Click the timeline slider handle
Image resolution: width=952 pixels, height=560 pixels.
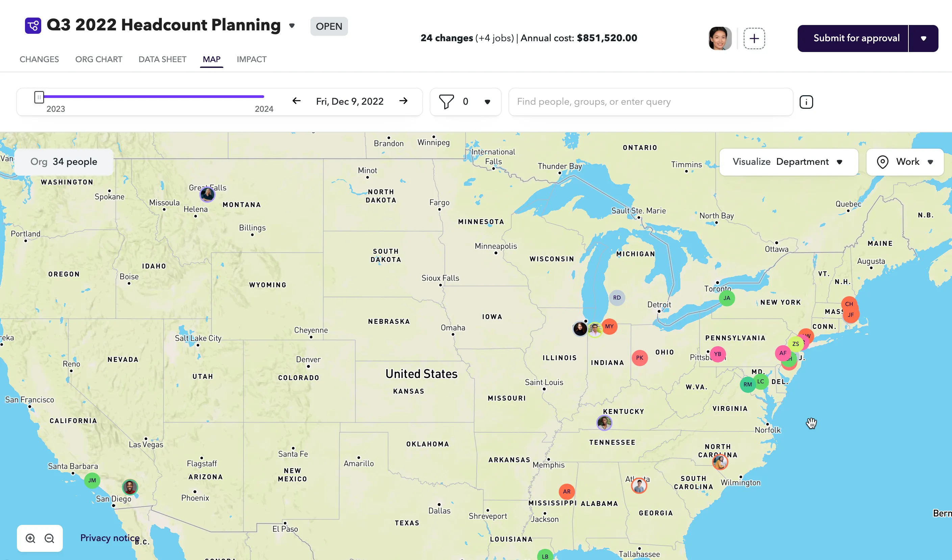[39, 97]
